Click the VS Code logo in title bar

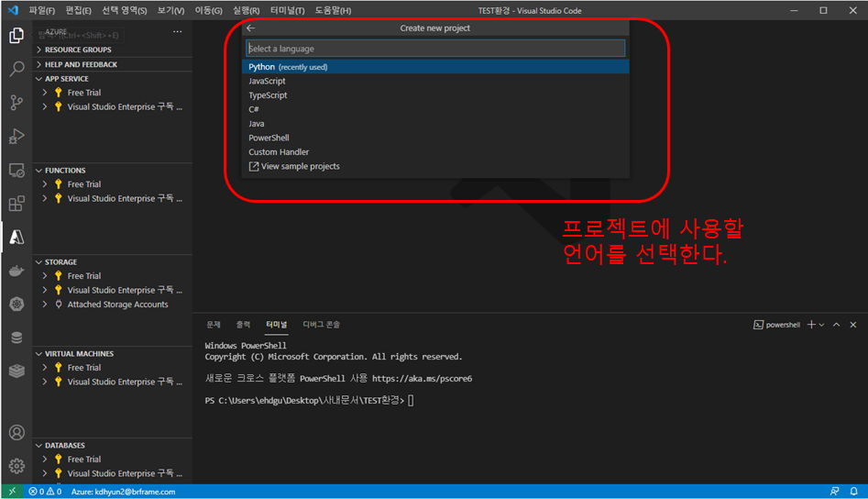pos(13,10)
